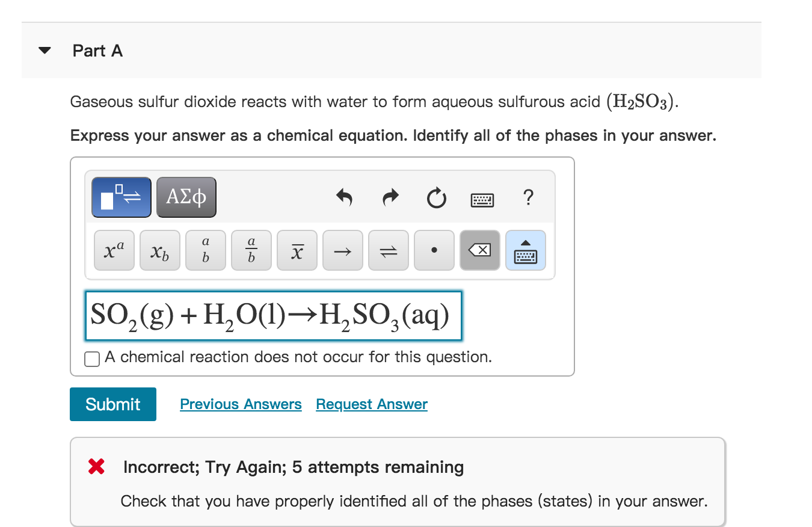Insert an equilibrium arrows symbol
This screenshot has width=812, height=527.
[388, 250]
